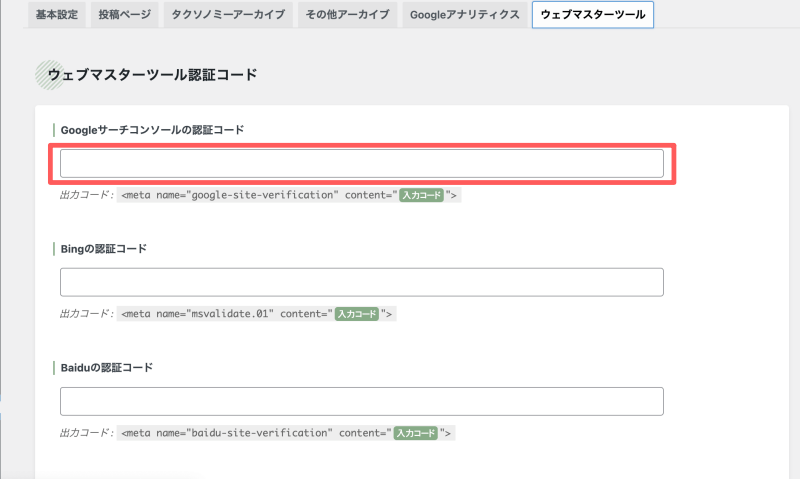Click the Bingの認証コード label
The image size is (800, 479).
(x=104, y=249)
